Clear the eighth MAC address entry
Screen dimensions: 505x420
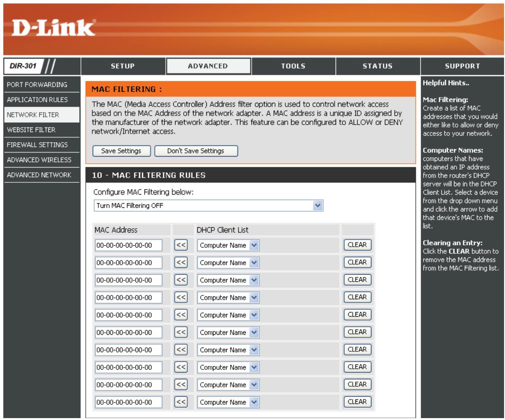(x=357, y=367)
